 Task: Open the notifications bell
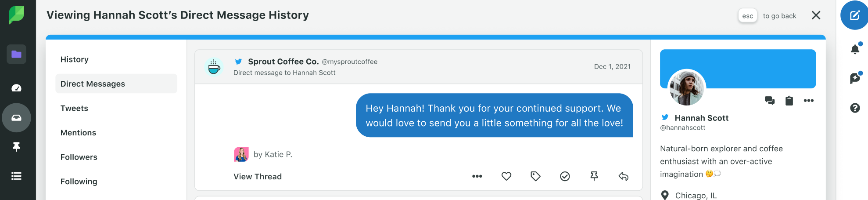click(x=855, y=49)
